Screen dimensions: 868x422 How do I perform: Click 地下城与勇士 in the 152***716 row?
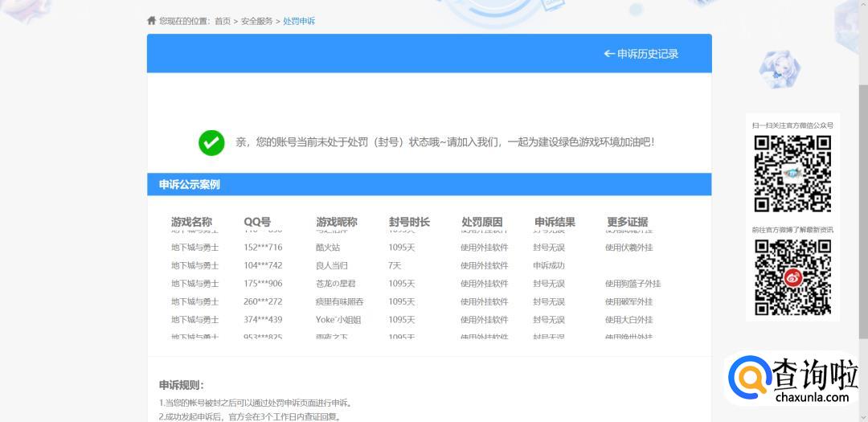click(x=194, y=248)
